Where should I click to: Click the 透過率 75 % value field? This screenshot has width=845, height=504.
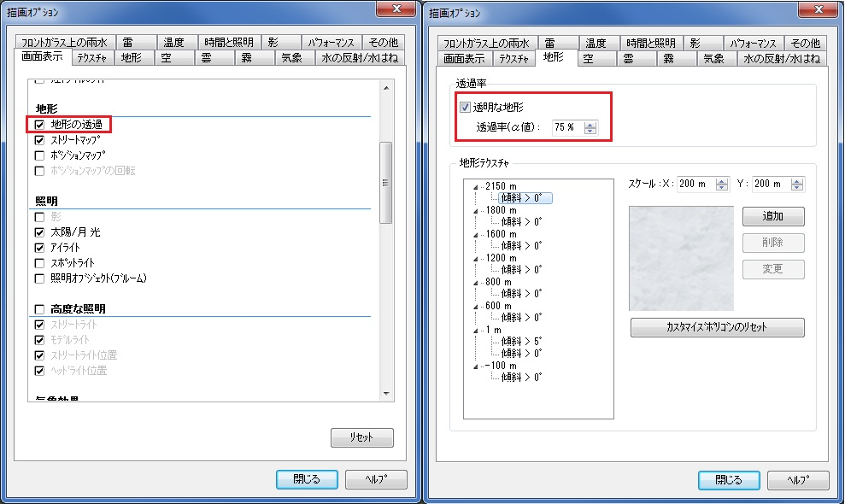pyautogui.click(x=569, y=128)
